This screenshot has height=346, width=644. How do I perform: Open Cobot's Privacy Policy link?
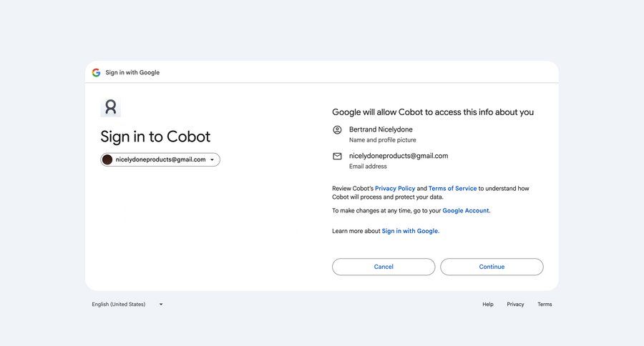point(395,188)
